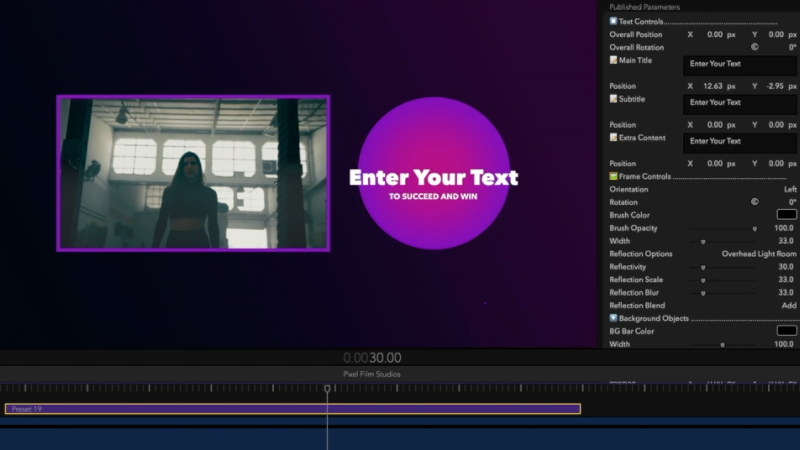Click the Reflection Scale slider handle
Viewport: 800px width, 450px height.
point(703,280)
